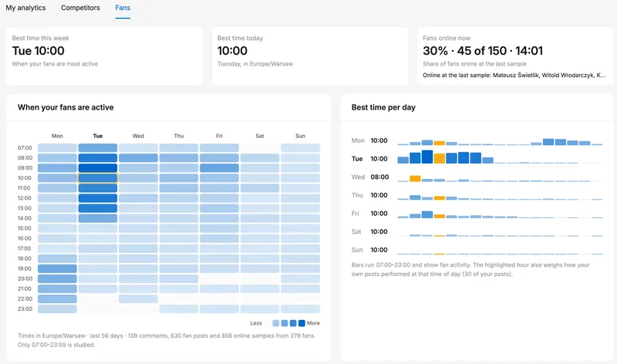The image size is (617, 364).
Task: Click the Best time today card
Action: [310, 56]
